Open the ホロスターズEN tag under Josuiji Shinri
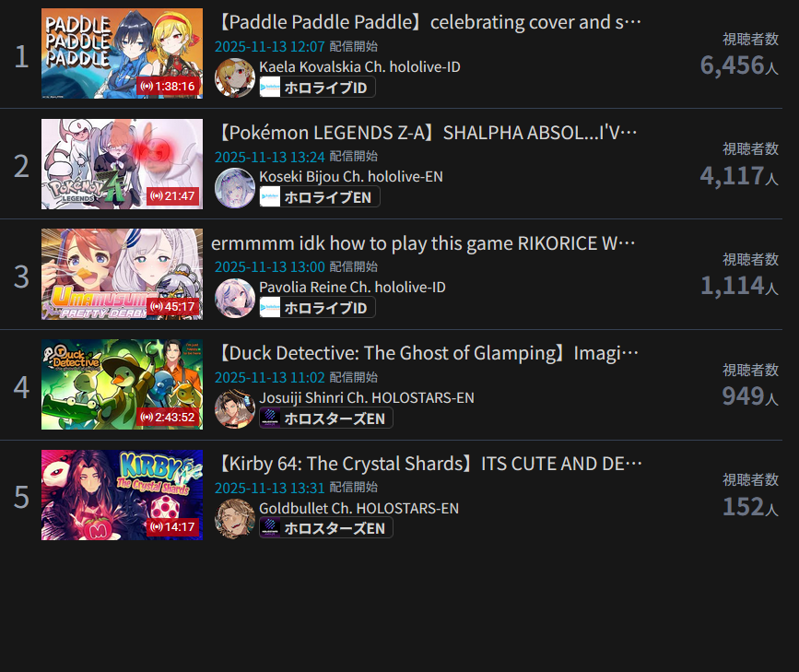799x672 pixels. coord(326,419)
